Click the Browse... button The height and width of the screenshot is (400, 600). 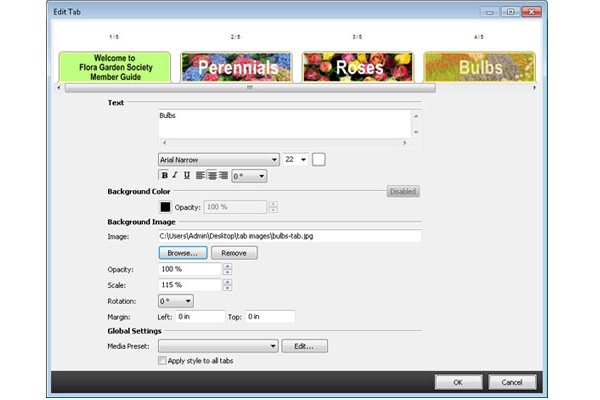point(182,253)
